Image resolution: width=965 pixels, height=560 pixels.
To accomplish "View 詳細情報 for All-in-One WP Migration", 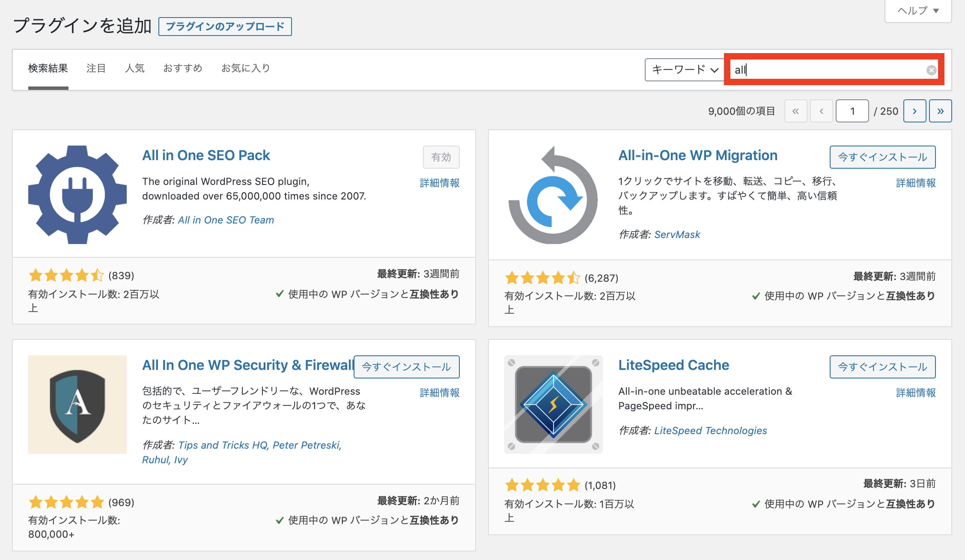I will (916, 183).
